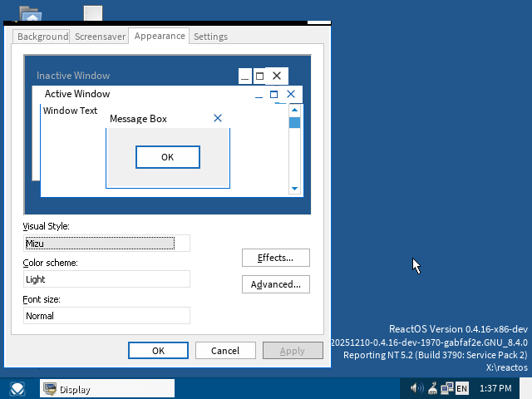Expand the Color scheme combo box
This screenshot has height=399, width=532.
(107, 279)
